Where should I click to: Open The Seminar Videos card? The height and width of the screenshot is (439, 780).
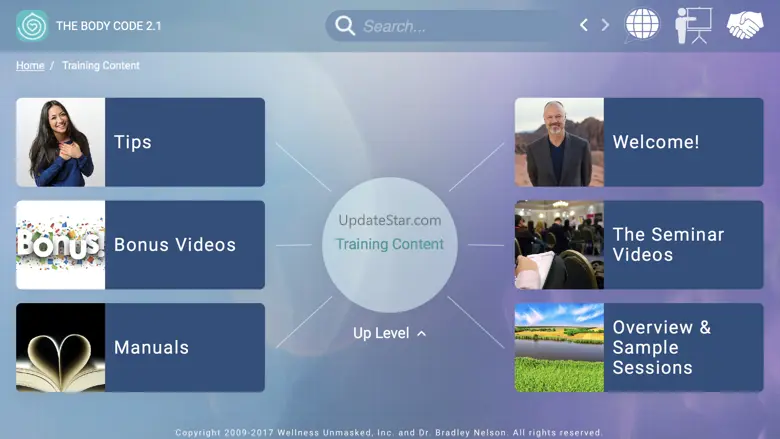point(639,245)
